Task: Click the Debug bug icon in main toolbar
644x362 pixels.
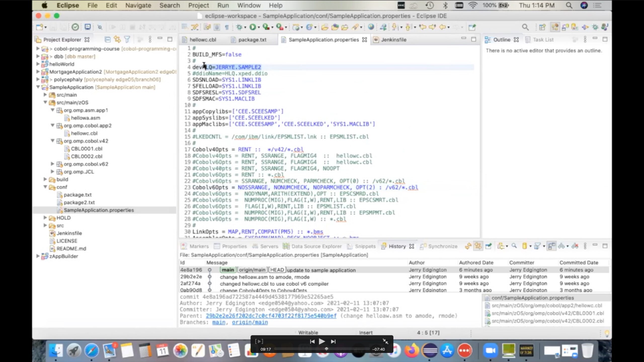Action: [239, 27]
